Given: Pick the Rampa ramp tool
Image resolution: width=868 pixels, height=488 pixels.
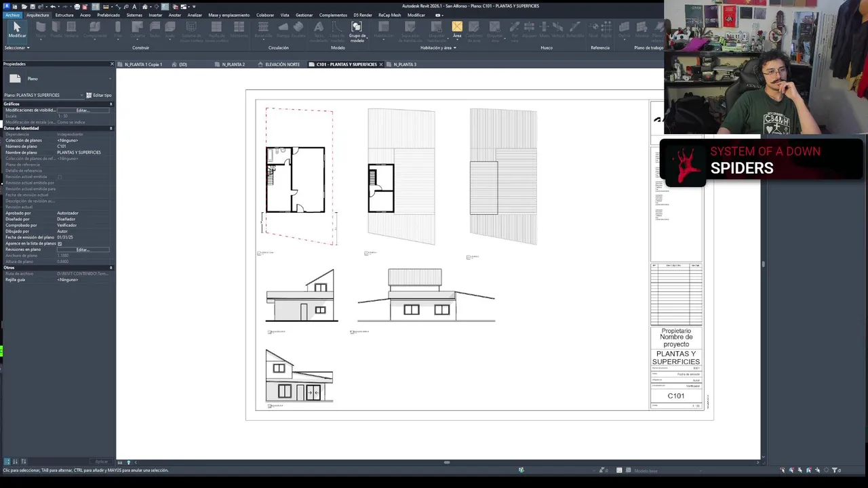Looking at the screenshot, I should 283,30.
